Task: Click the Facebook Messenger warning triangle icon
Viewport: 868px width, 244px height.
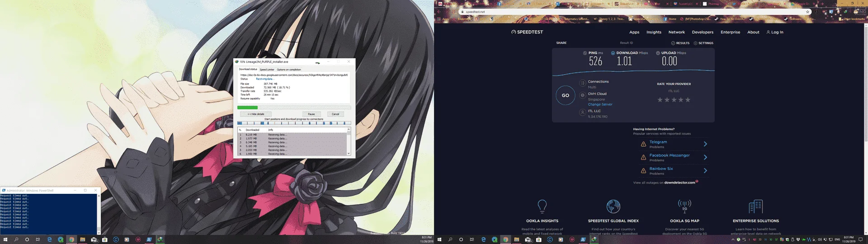Action: pyautogui.click(x=643, y=157)
